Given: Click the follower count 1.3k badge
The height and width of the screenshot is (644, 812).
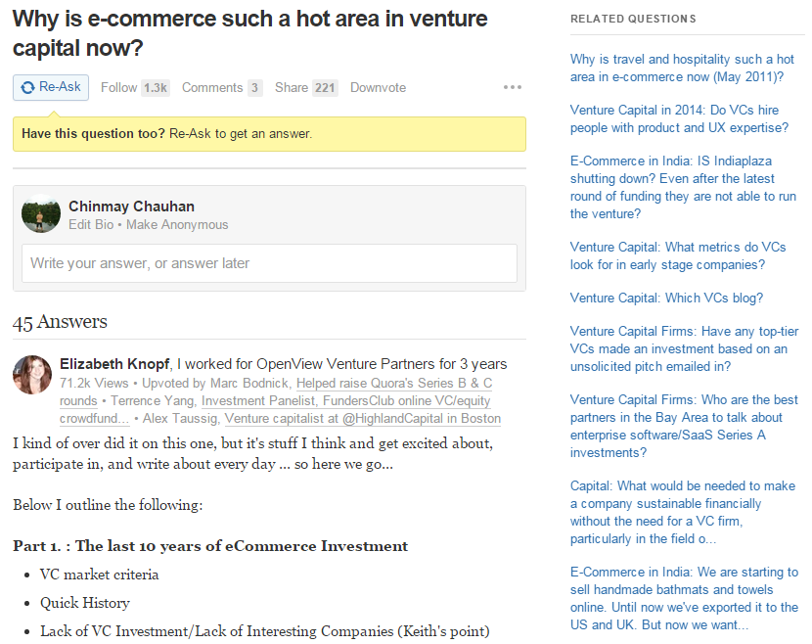Looking at the screenshot, I should tap(156, 87).
